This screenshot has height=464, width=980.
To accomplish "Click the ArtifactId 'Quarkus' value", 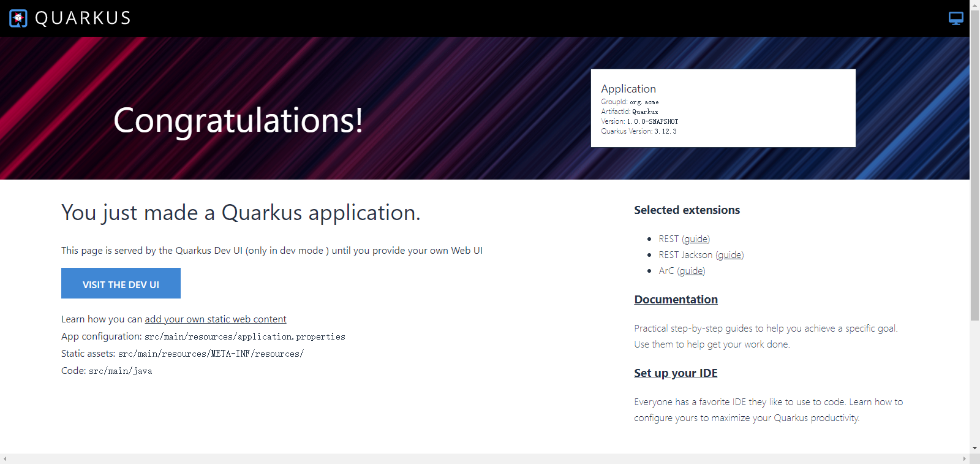I will click(645, 112).
